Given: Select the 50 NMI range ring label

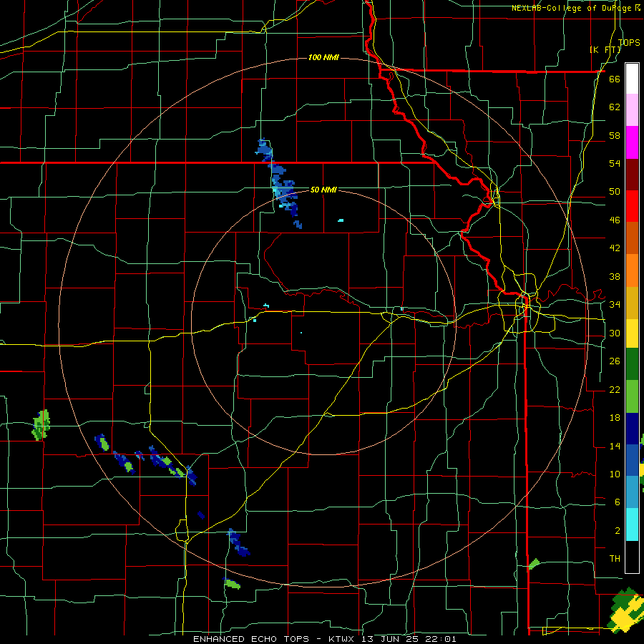Looking at the screenshot, I should 323,190.
